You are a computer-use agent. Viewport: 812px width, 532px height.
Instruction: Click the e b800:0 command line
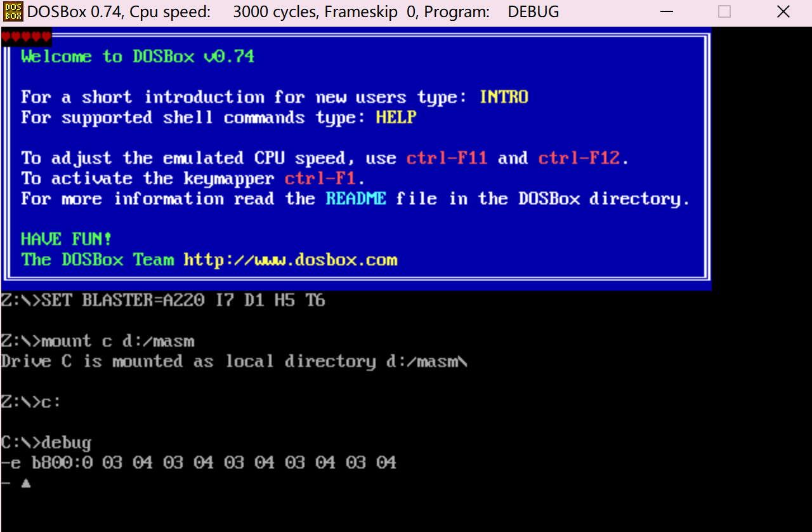(199, 463)
